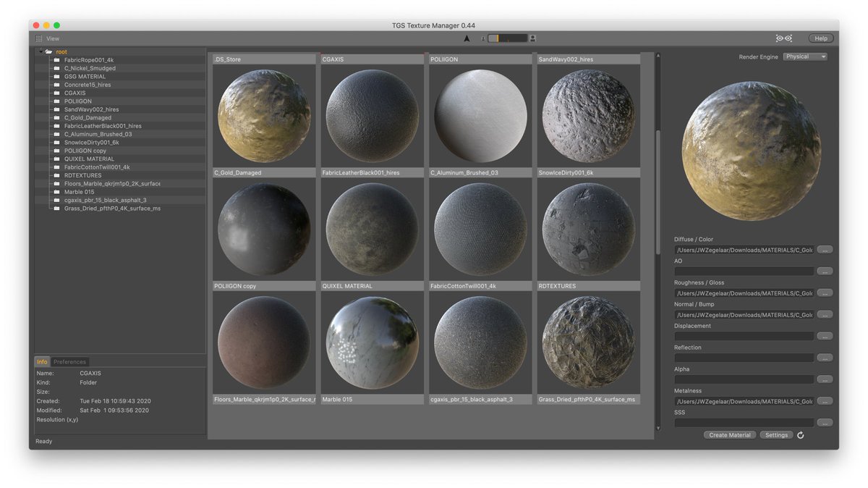Viewport: 868px width, 488px height.
Task: Click the Create Material button
Action: (x=730, y=435)
